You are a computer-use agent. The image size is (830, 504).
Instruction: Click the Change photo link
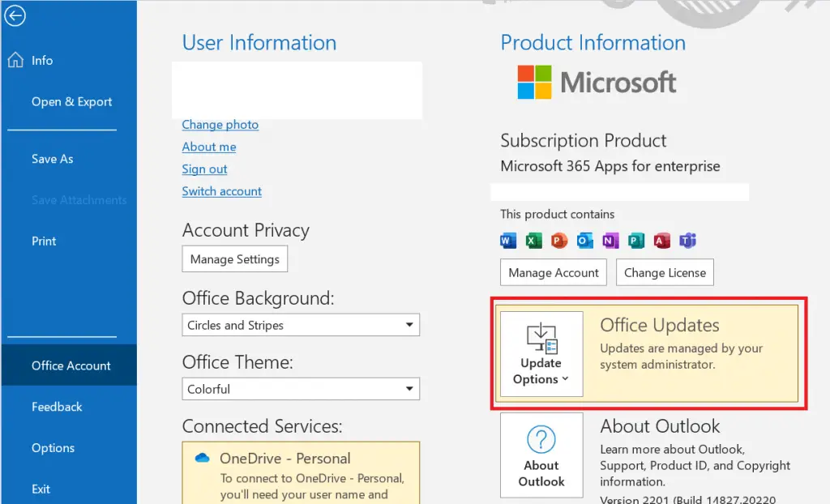(220, 125)
